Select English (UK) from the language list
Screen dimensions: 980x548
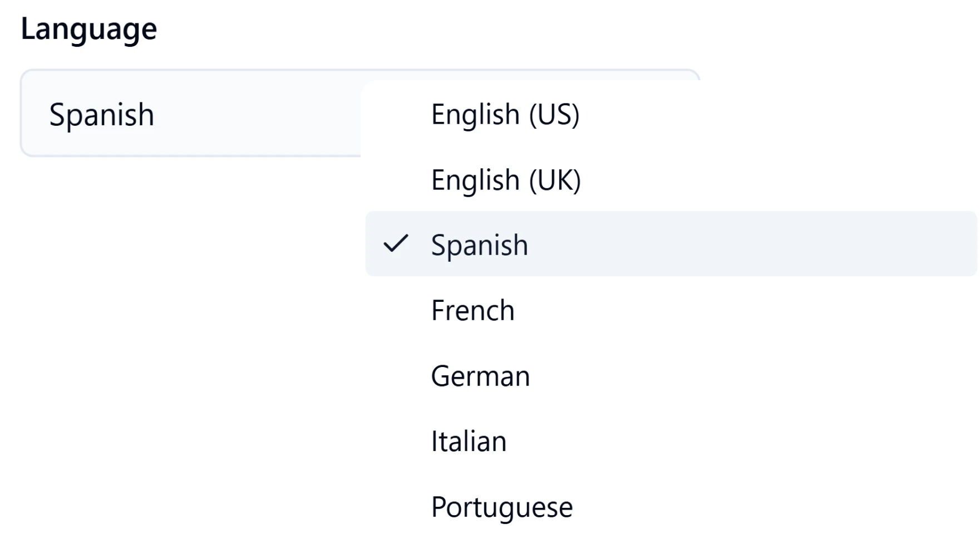coord(506,179)
